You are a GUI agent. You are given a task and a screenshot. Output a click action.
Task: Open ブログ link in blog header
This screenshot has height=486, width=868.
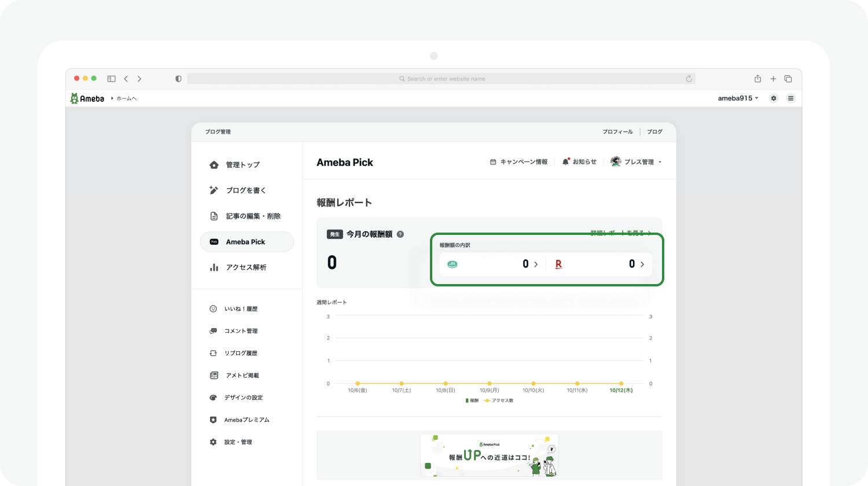point(654,132)
